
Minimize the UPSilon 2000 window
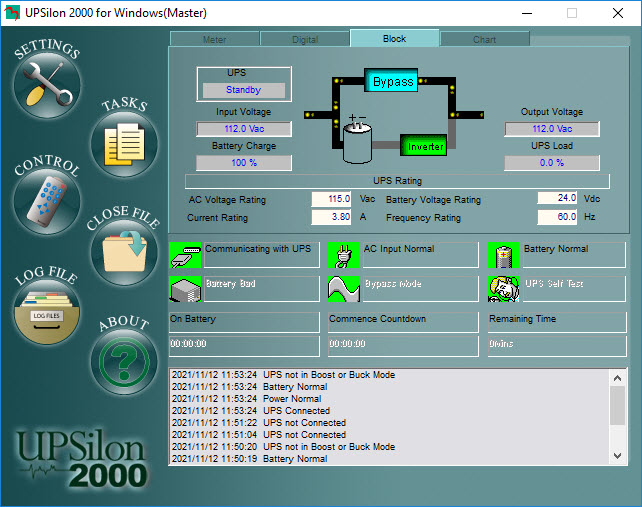(527, 13)
